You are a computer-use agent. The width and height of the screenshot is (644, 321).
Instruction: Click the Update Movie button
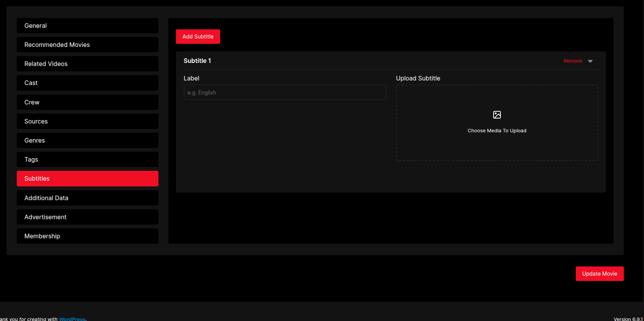coord(599,274)
